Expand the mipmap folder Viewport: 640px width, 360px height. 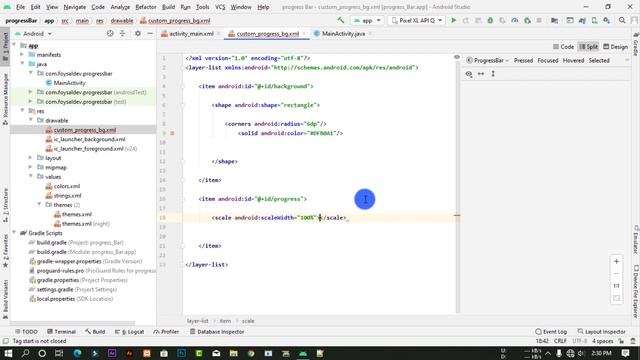pyautogui.click(x=31, y=167)
